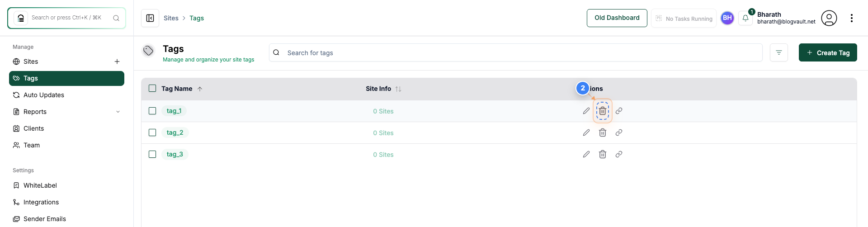Edit tag_2 with the pencil icon
868x227 pixels.
(x=586, y=132)
